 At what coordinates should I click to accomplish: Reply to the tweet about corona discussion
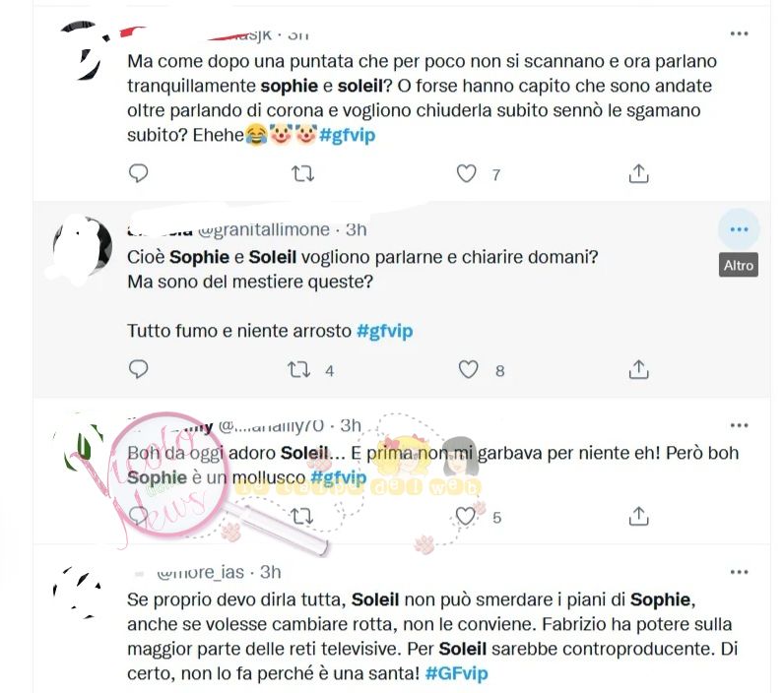(x=139, y=173)
